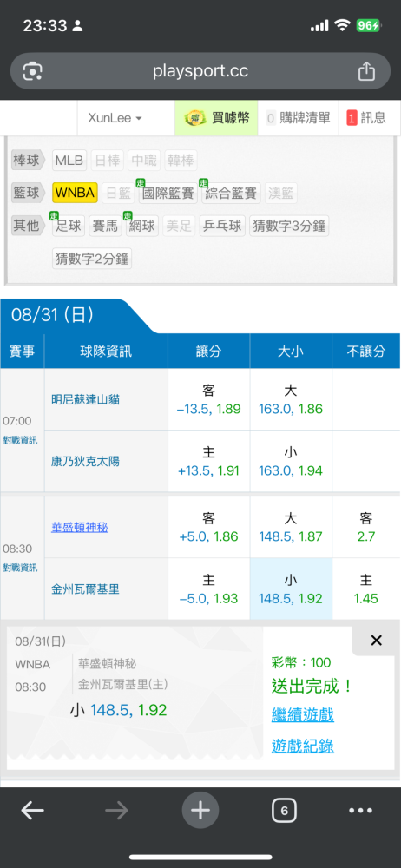401x868 pixels.
Task: Open the 華盛頓神秘 team link
Action: (x=80, y=528)
